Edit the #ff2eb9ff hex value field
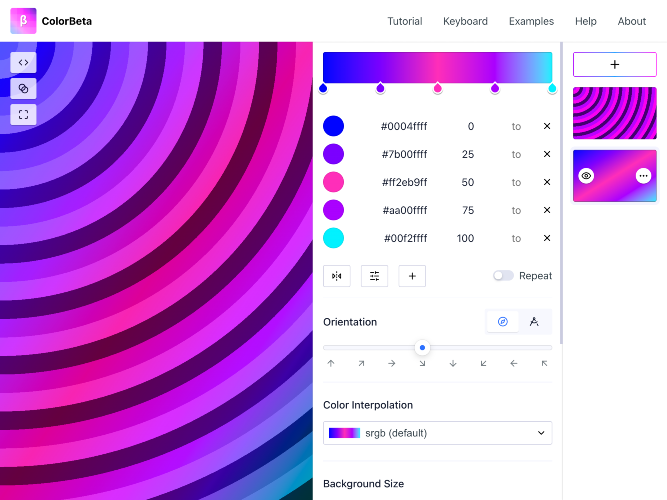 click(x=404, y=183)
